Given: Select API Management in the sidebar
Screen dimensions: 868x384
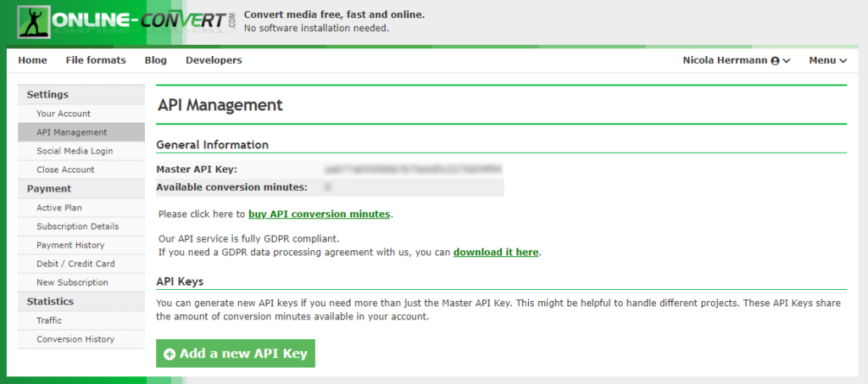Looking at the screenshot, I should (81, 132).
